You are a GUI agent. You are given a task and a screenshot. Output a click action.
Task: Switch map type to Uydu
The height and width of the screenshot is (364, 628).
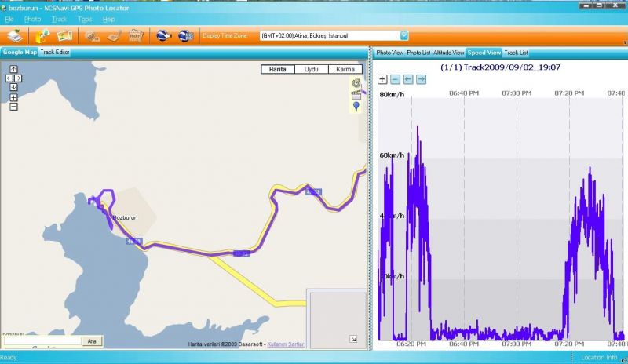point(311,70)
